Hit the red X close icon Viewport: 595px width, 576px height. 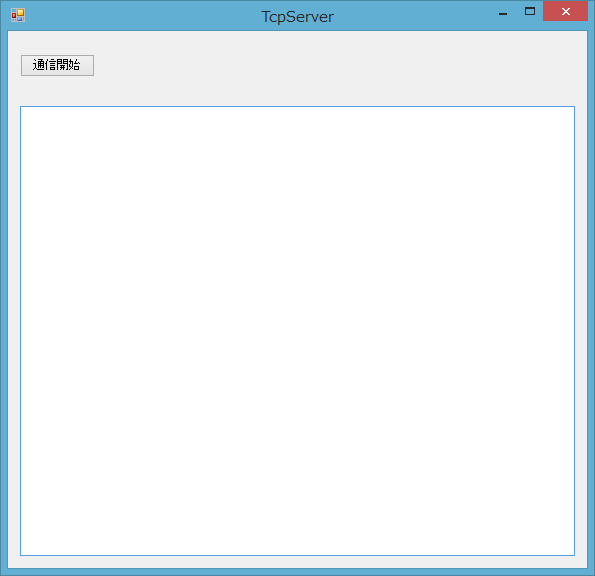(x=565, y=11)
